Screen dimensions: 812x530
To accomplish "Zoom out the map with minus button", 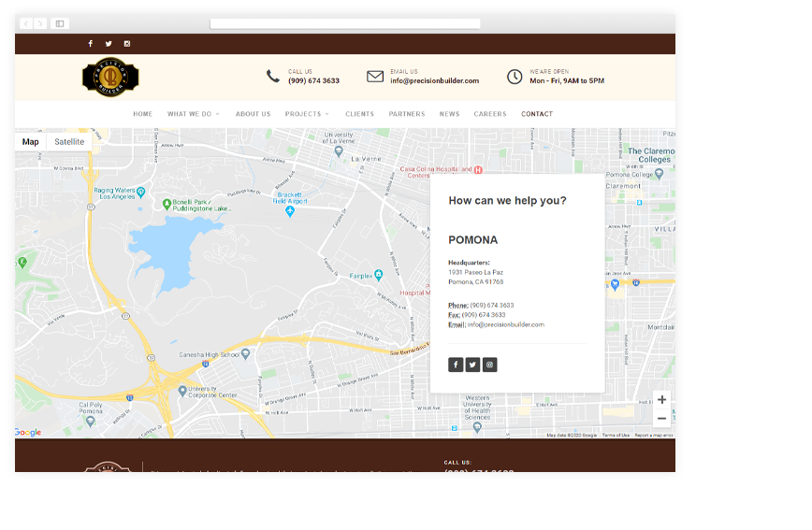I will tap(661, 418).
